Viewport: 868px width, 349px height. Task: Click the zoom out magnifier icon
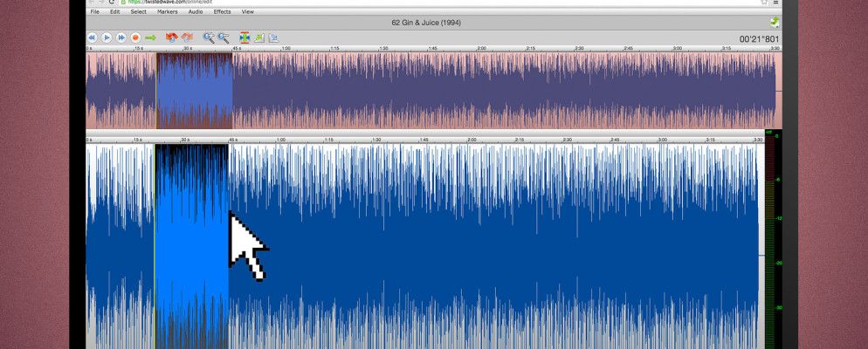(x=223, y=38)
